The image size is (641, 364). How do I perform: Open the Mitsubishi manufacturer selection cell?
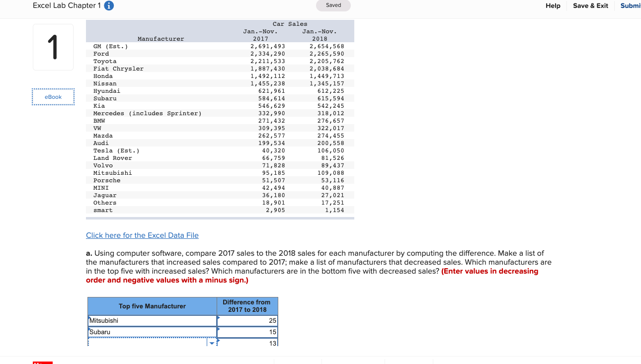[x=152, y=321]
